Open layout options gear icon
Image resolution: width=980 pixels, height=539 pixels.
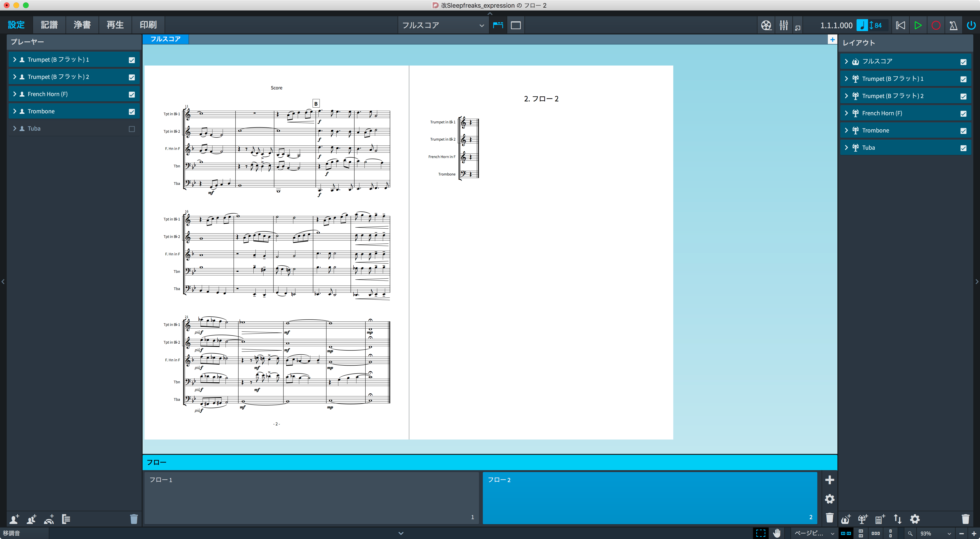click(x=915, y=519)
